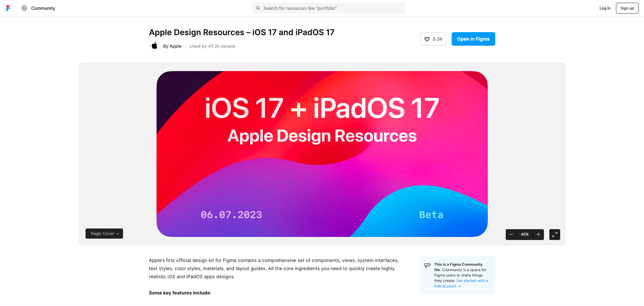
Task: Click the Apple Design Resources page title
Action: (x=242, y=32)
